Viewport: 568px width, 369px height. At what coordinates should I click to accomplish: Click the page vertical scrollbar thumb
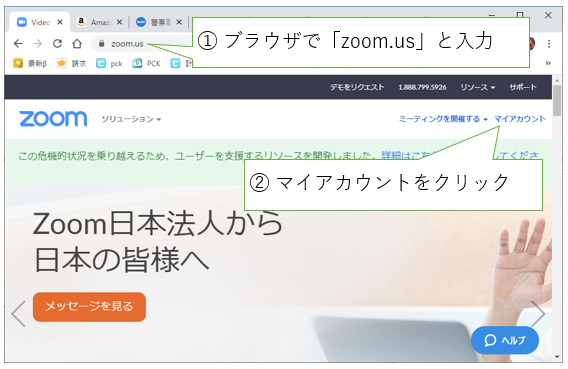point(557,100)
